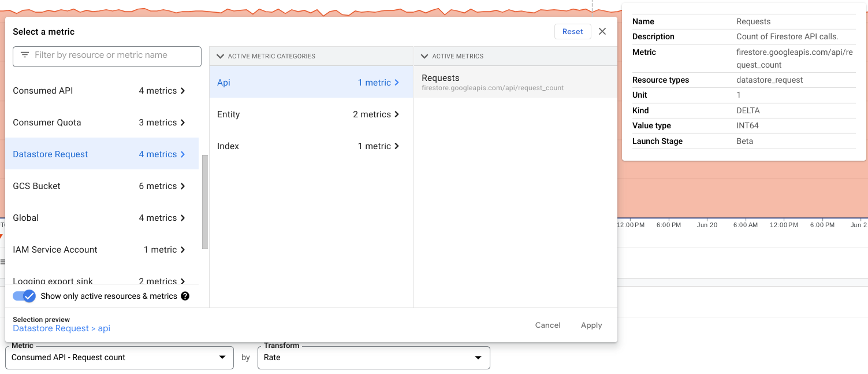The image size is (868, 374).
Task: Click the filter by resource input field
Action: [114, 55]
